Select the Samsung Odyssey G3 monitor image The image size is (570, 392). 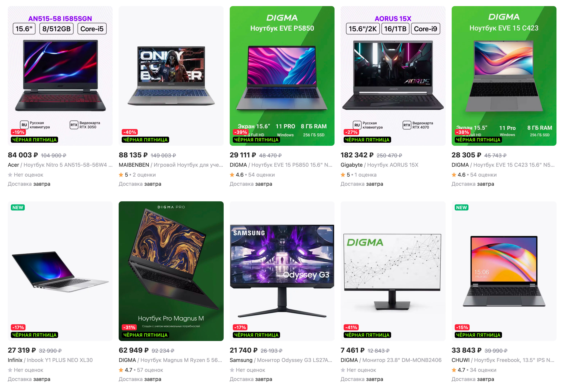pyautogui.click(x=282, y=271)
